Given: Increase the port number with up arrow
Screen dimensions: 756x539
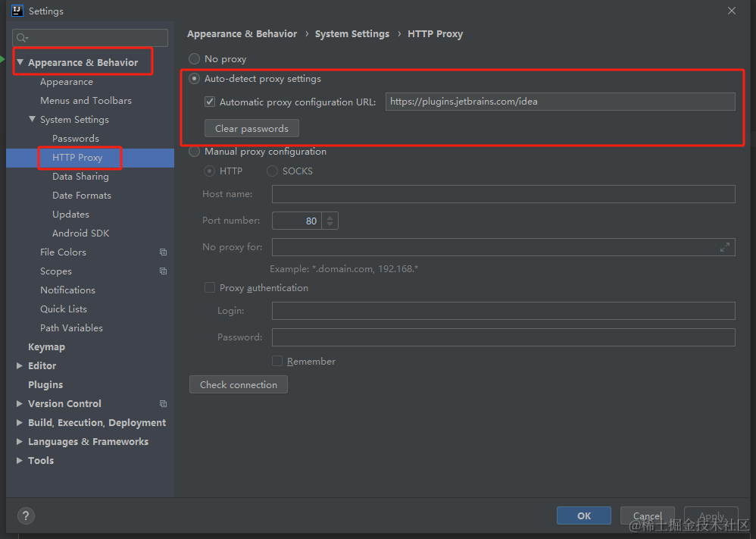Looking at the screenshot, I should 330,217.
